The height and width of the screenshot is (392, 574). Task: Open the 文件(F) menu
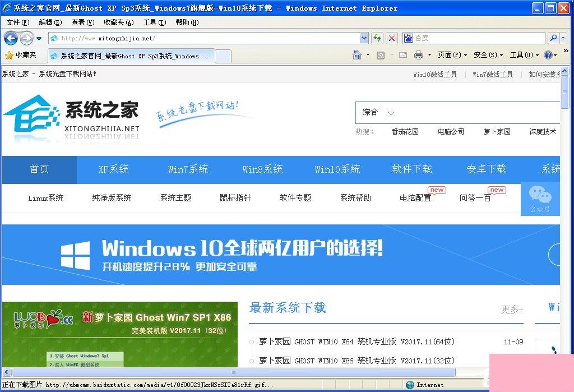pyautogui.click(x=17, y=22)
